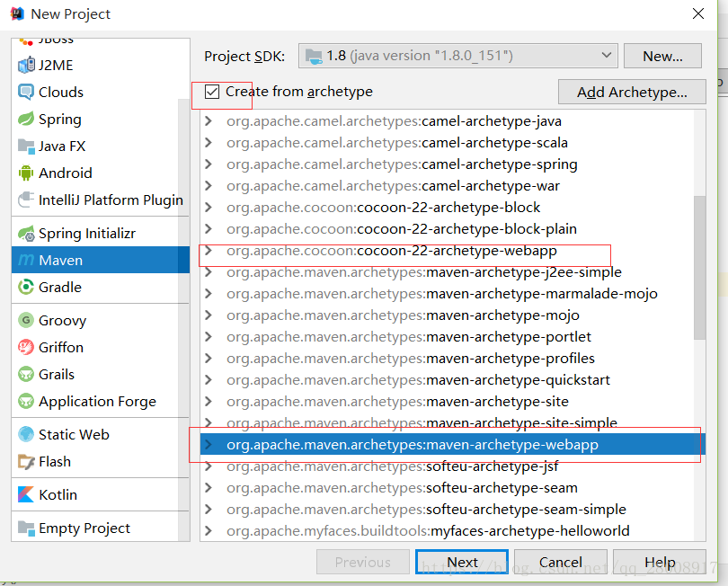Viewport: 728px width, 586px height.
Task: Choose Empty Project type
Action: pyautogui.click(x=101, y=528)
